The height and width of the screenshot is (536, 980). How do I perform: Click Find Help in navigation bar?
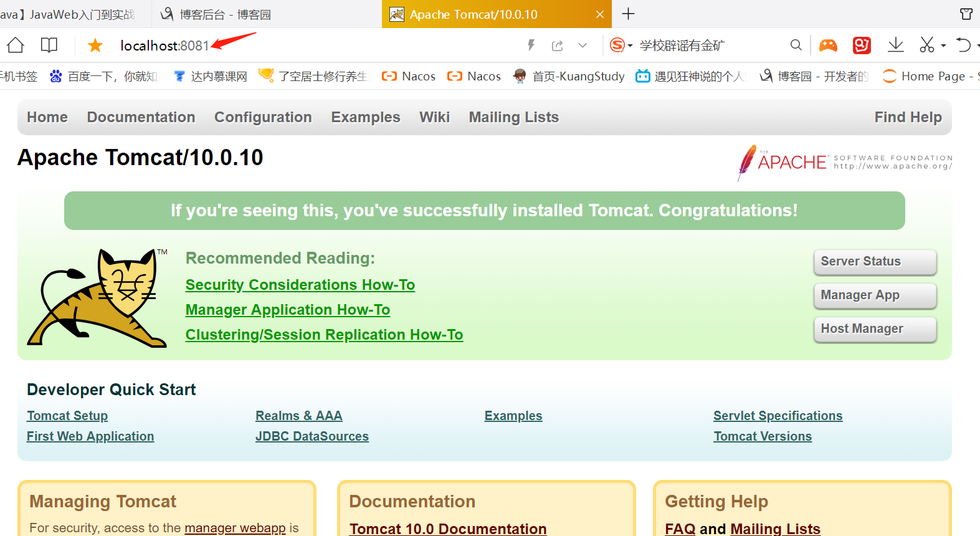click(908, 117)
